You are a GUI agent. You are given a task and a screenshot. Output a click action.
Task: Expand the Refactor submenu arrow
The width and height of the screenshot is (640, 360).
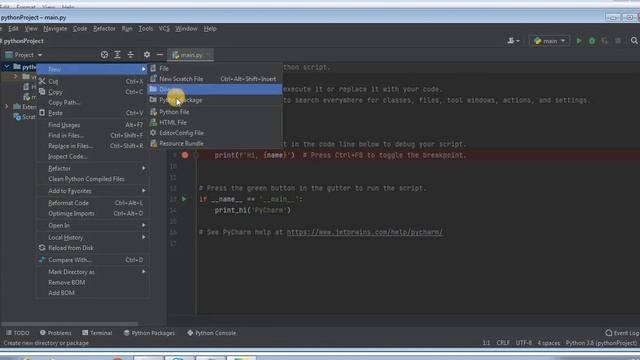144,168
